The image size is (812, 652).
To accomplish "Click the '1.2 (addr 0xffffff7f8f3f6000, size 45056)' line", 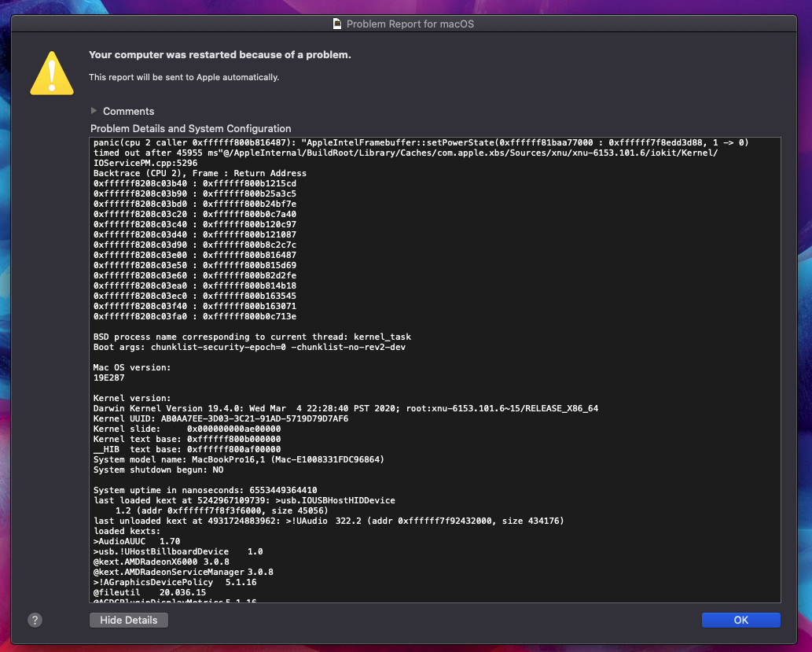I will pos(222,511).
